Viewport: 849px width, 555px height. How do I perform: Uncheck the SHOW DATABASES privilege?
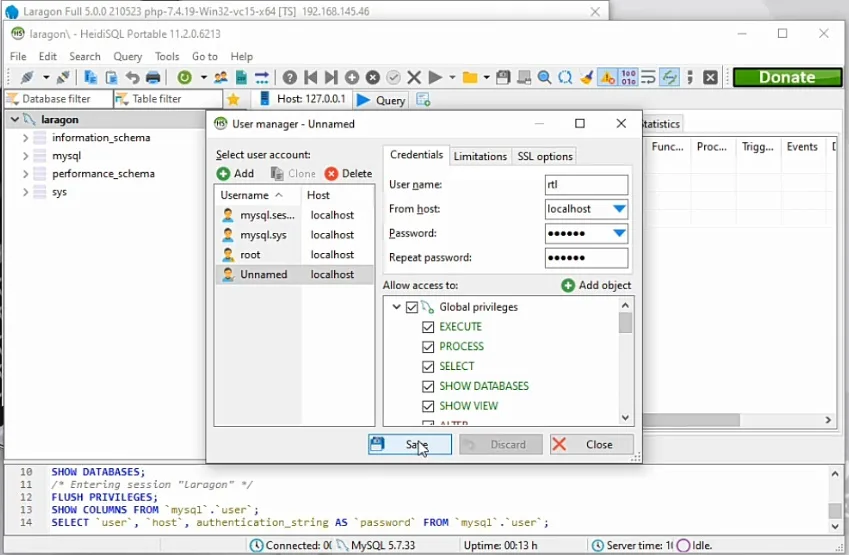(428, 387)
